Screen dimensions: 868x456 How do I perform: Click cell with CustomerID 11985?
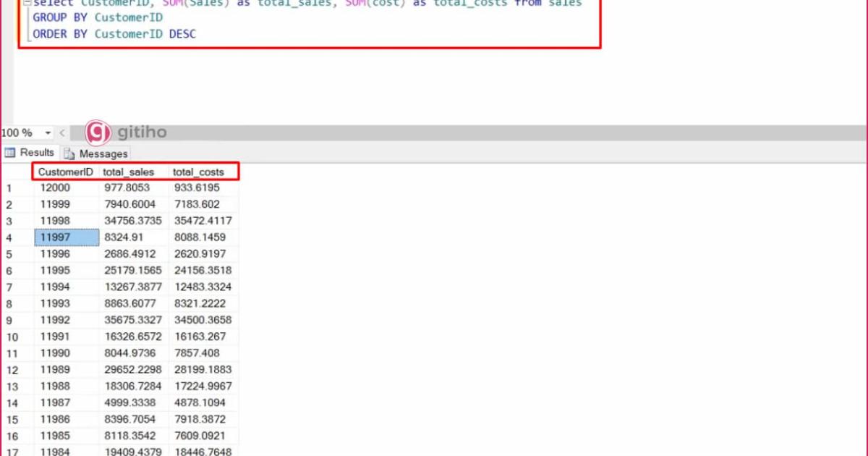coord(67,436)
